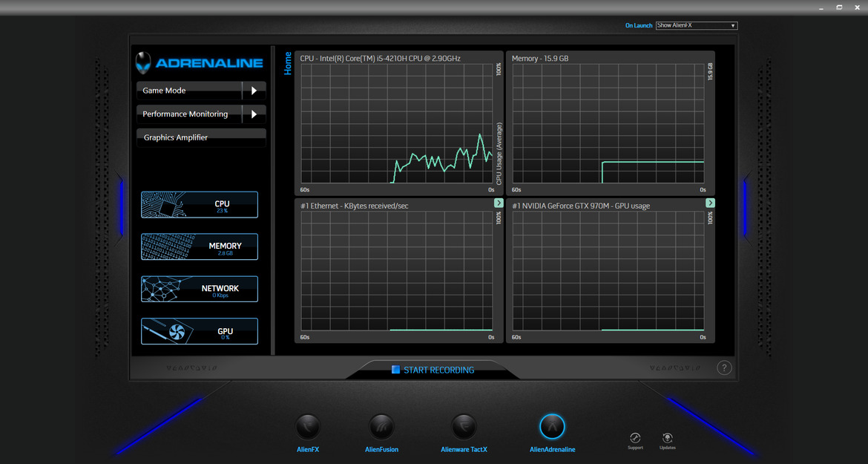Open the MEMORY monitoring tile

(200, 247)
